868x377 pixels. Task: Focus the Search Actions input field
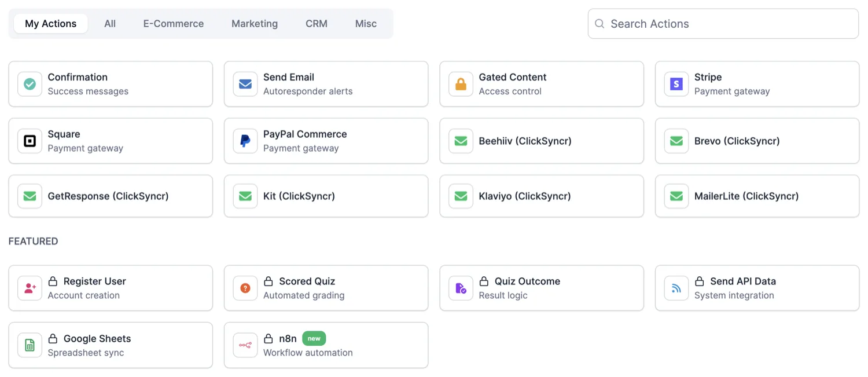click(x=723, y=24)
